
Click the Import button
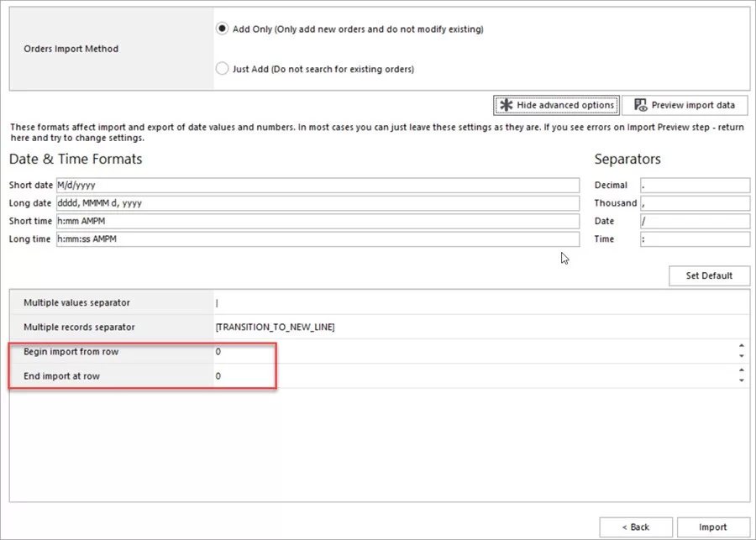[x=711, y=527]
